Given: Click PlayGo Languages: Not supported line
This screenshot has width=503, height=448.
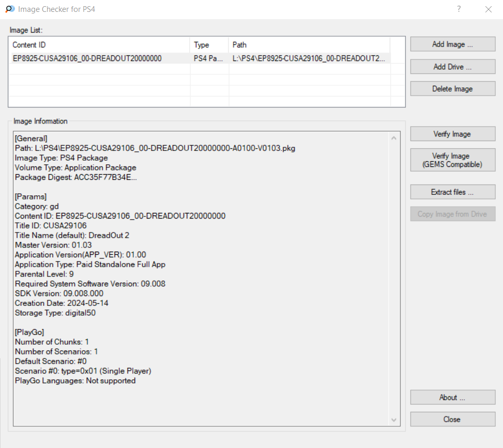Looking at the screenshot, I should point(75,381).
